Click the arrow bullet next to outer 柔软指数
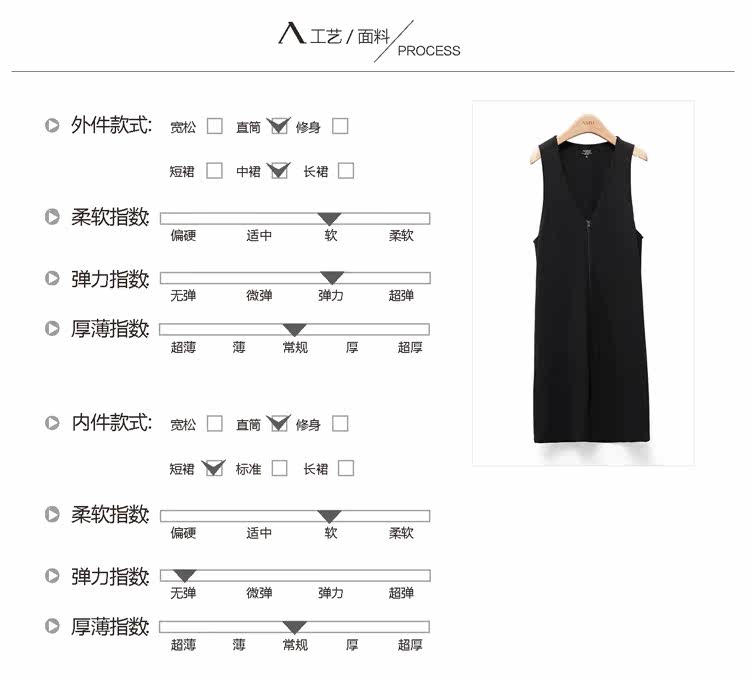750x682 pixels. pos(52,217)
